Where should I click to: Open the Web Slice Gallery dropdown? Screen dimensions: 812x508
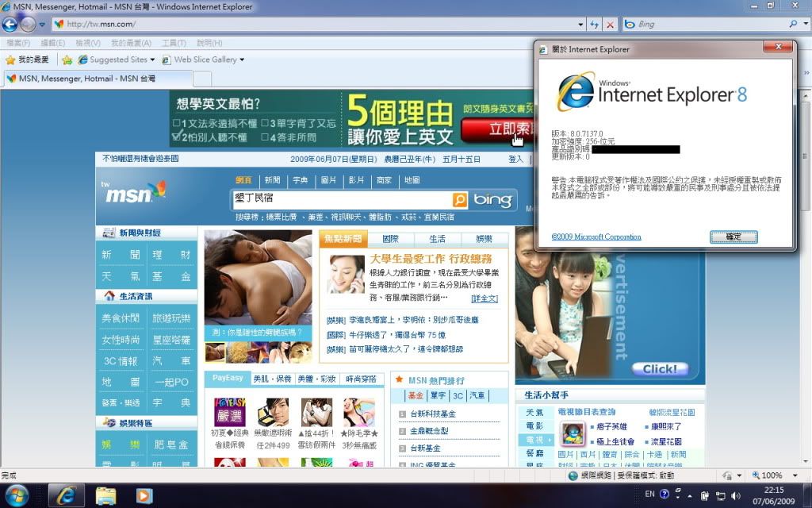[x=242, y=60]
